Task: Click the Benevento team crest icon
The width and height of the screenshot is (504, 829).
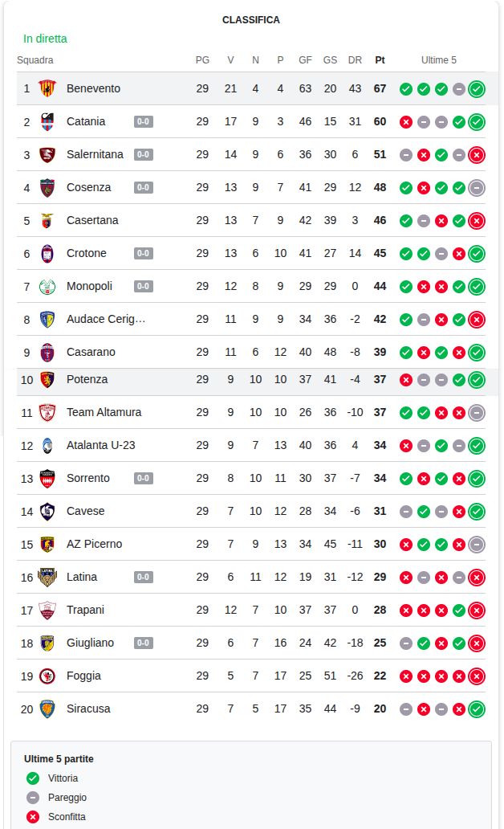Action: coord(47,88)
